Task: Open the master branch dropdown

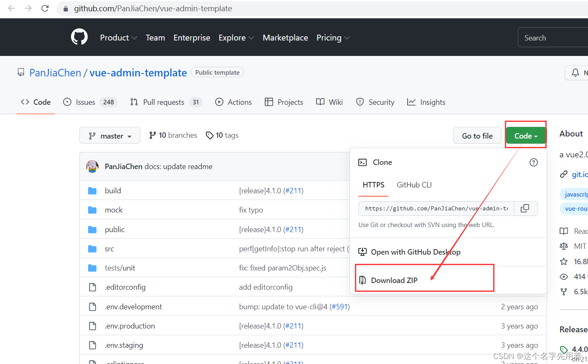Action: (110, 136)
